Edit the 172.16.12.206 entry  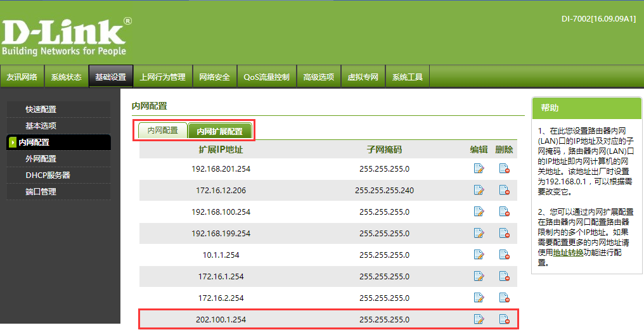pyautogui.click(x=479, y=190)
